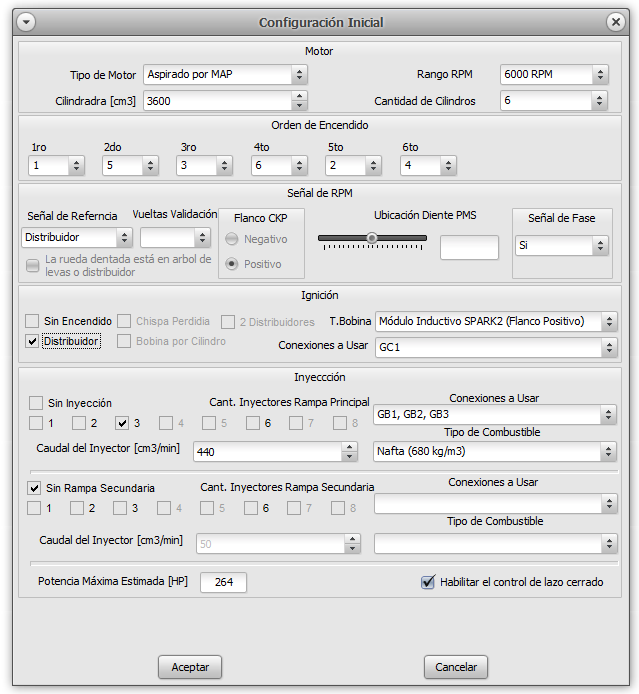
Task: Select the Positivo Flanco CKP option
Action: (231, 264)
